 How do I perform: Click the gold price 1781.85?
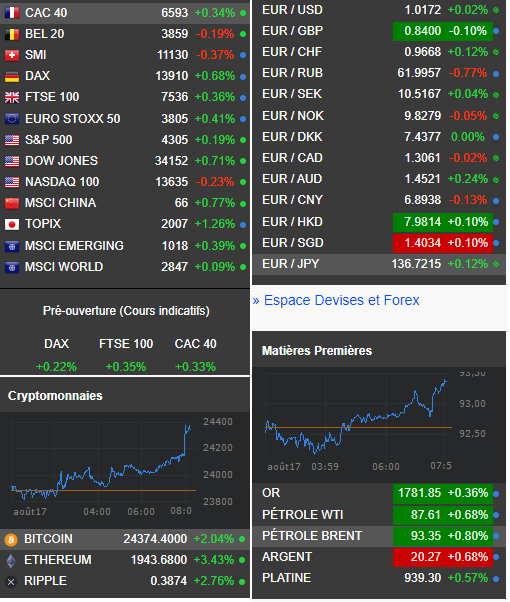[x=419, y=493]
